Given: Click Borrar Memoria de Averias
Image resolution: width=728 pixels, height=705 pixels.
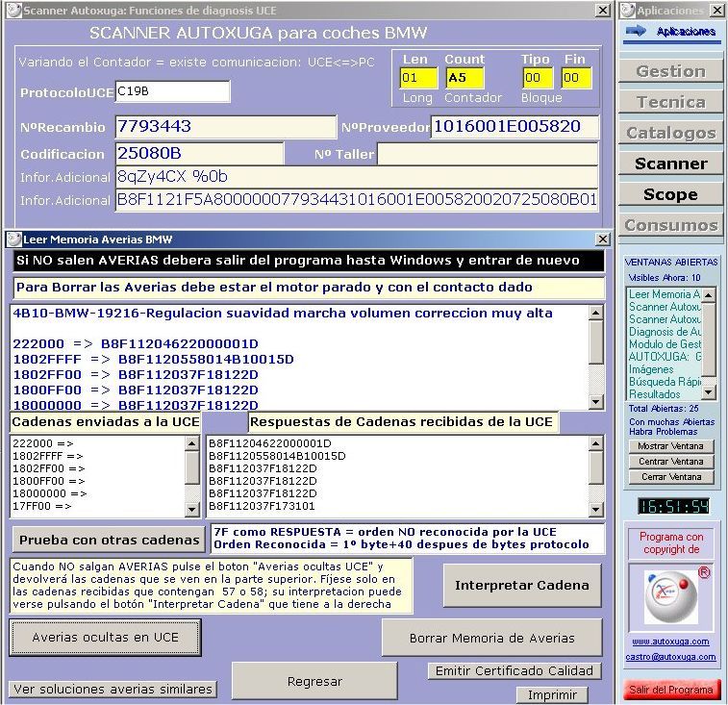Looking at the screenshot, I should coord(491,638).
